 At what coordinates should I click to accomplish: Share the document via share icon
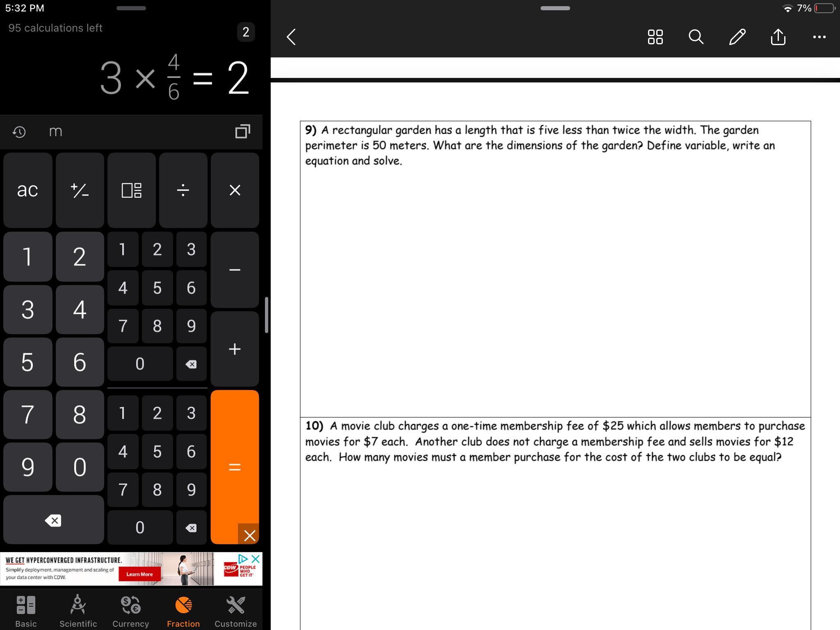coord(778,37)
